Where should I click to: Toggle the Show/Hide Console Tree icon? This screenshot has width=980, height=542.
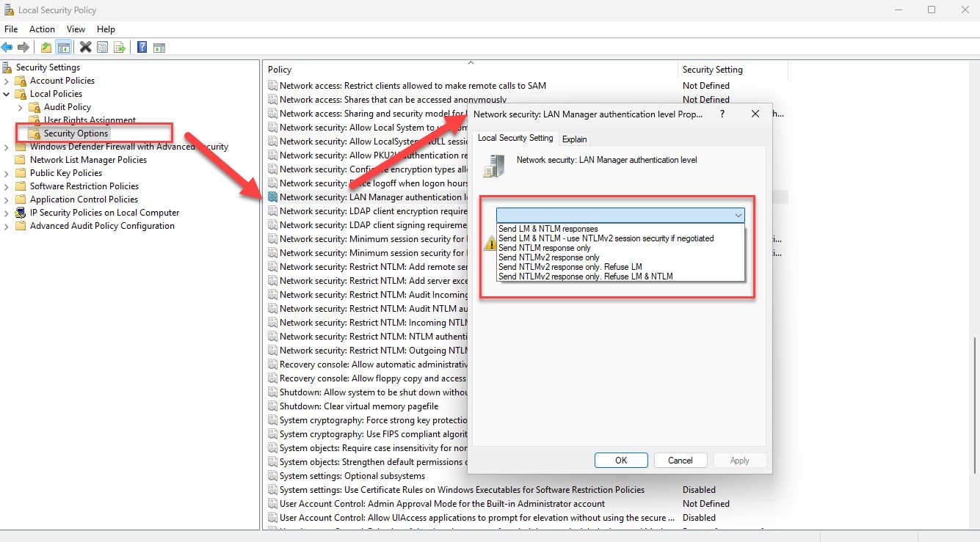point(64,48)
